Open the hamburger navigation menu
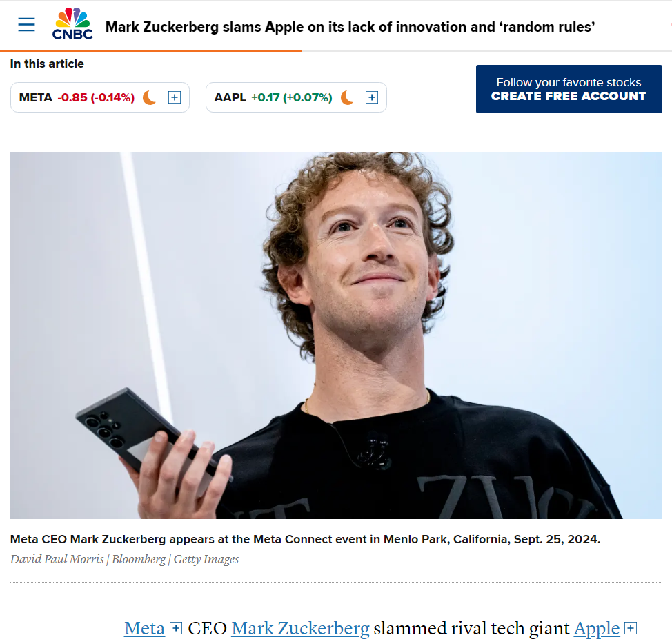 [27, 24]
